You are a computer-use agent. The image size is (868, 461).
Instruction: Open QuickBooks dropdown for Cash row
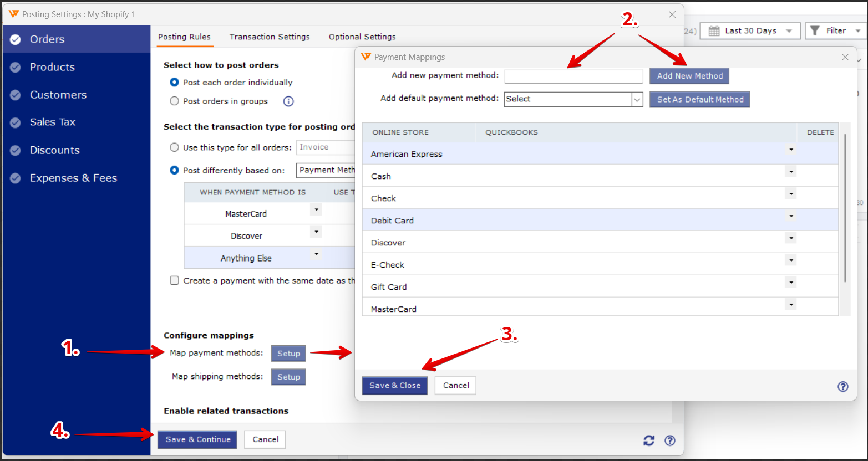pyautogui.click(x=791, y=172)
